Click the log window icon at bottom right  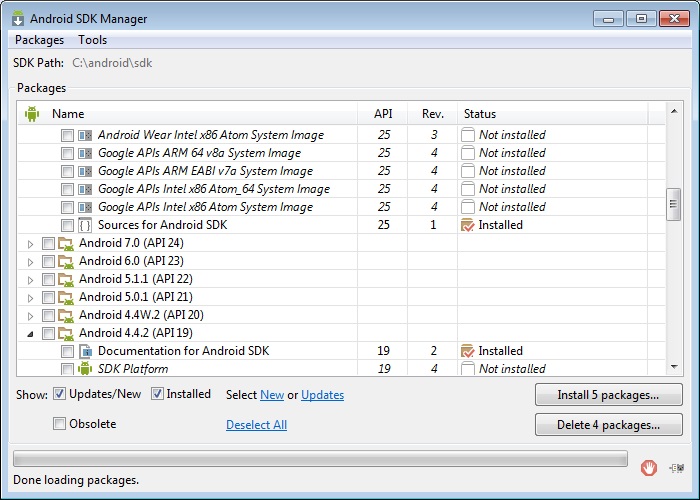[677, 467]
